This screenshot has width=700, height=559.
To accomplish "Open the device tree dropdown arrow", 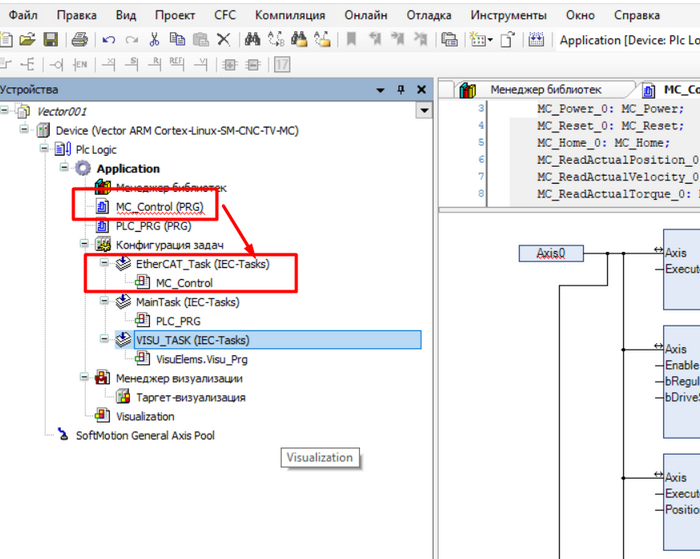I will (423, 110).
